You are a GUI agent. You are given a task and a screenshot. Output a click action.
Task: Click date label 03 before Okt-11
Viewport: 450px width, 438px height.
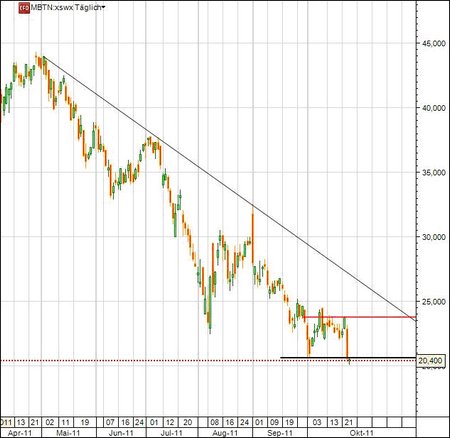[317, 422]
